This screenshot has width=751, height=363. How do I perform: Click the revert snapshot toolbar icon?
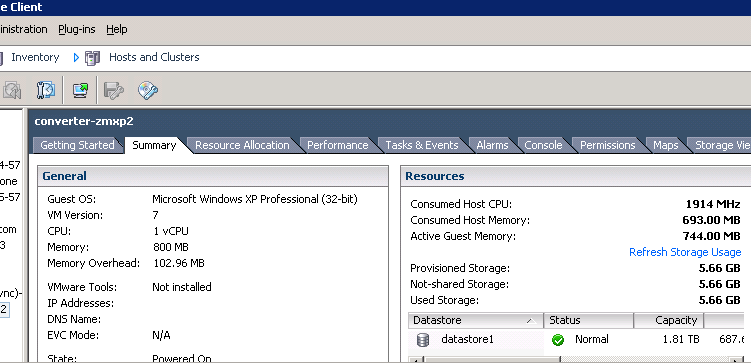pos(12,90)
